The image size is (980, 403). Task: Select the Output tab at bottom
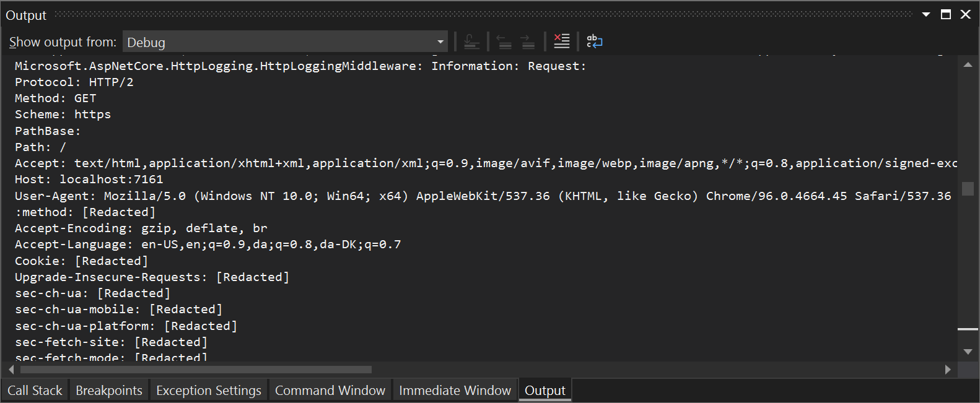pos(545,391)
